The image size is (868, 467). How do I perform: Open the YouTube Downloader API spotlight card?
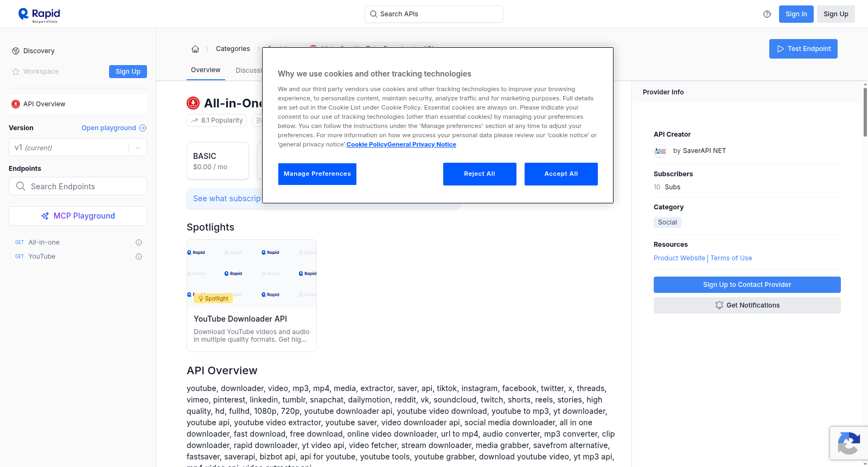(252, 296)
